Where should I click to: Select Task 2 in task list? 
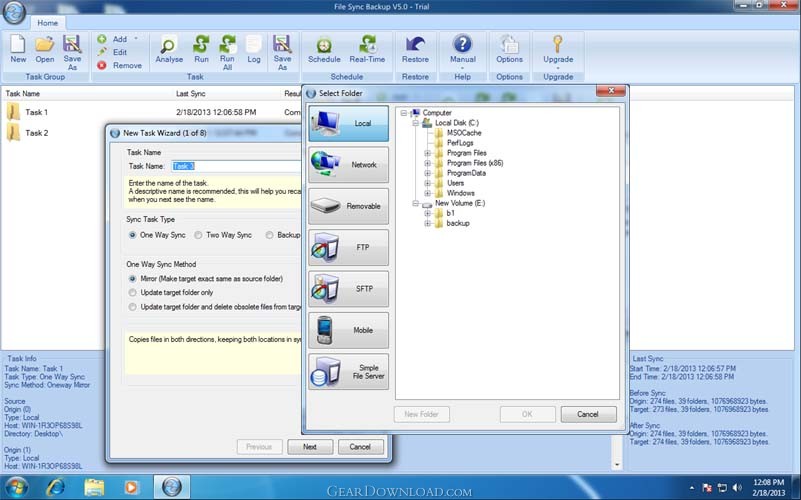(x=36, y=133)
